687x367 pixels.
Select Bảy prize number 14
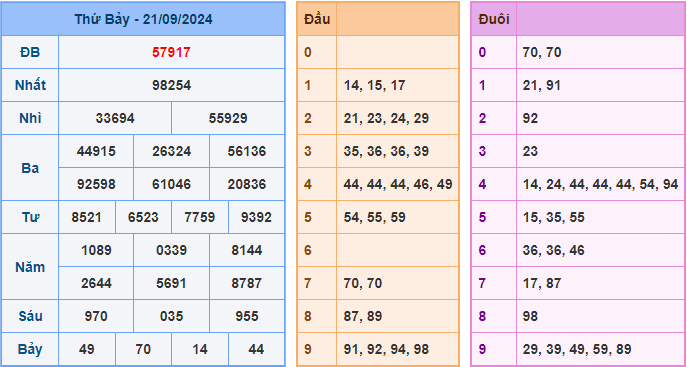(199, 349)
